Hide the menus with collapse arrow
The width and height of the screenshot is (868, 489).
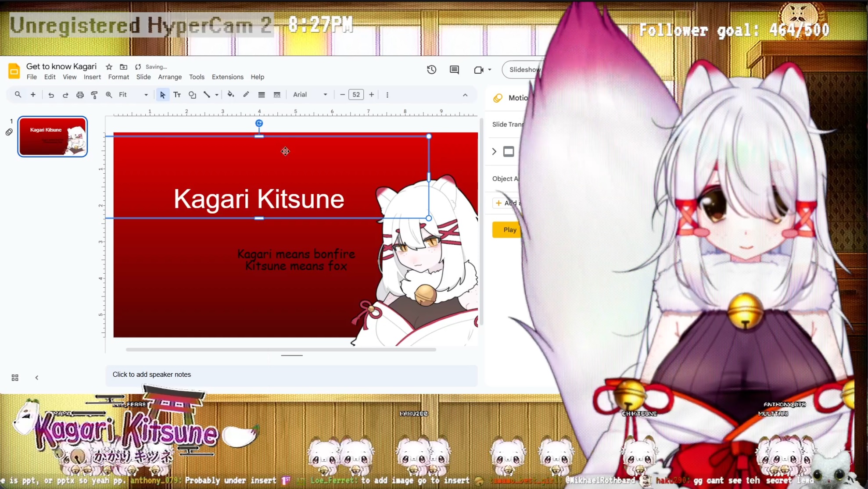tap(465, 95)
